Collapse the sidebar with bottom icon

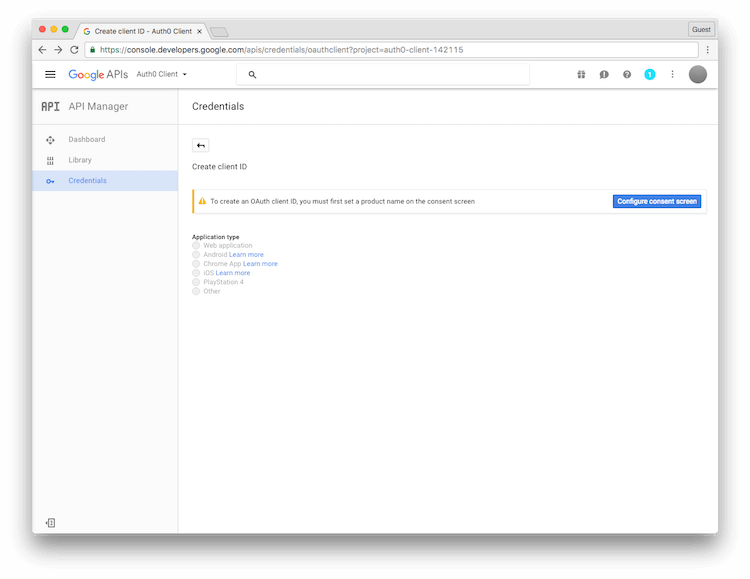[50, 523]
